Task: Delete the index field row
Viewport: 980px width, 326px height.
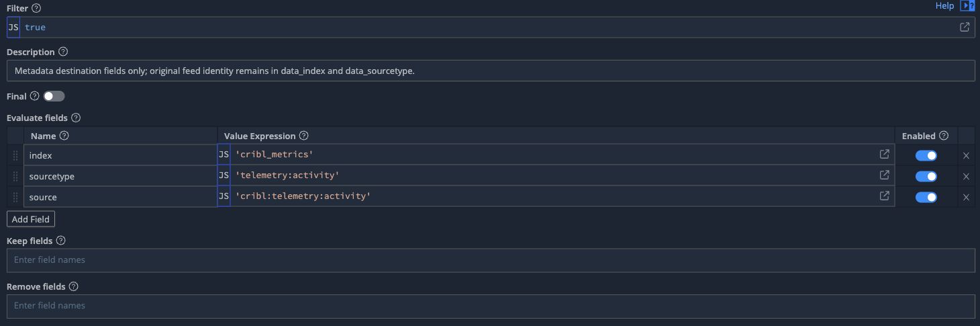Action: pyautogui.click(x=966, y=155)
